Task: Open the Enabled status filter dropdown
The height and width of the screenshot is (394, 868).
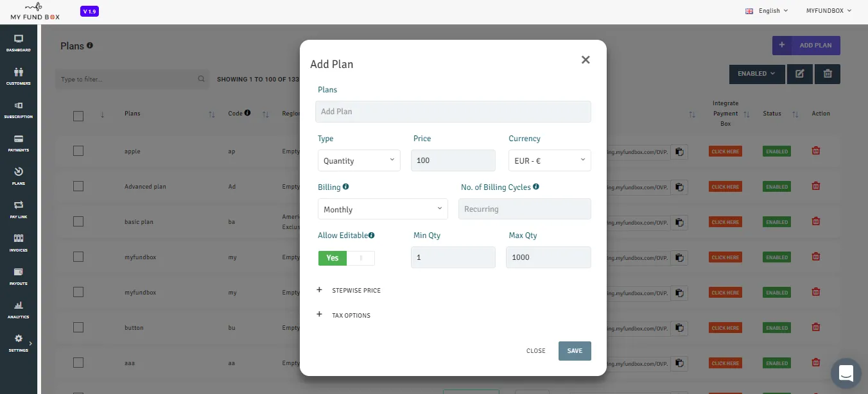Action: [x=757, y=74]
